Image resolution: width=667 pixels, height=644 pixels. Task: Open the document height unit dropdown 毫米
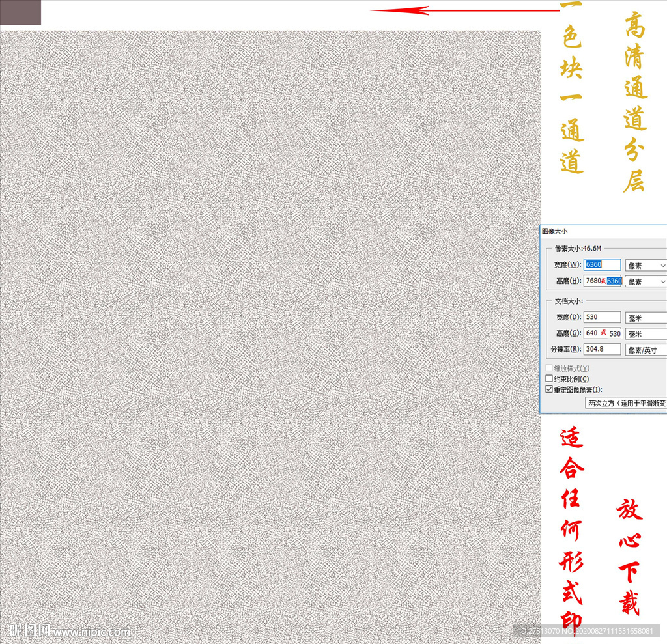646,334
